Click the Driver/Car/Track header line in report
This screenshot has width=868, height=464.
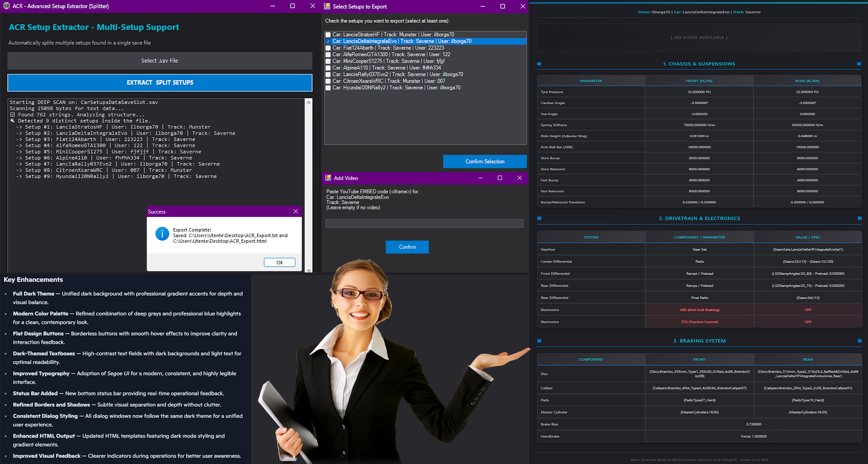click(x=699, y=12)
